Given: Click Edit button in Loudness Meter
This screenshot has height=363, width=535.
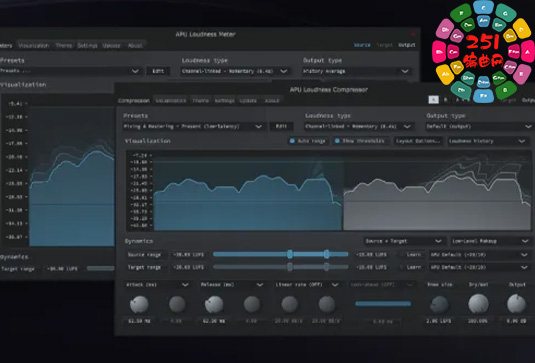Looking at the screenshot, I should 158,71.
